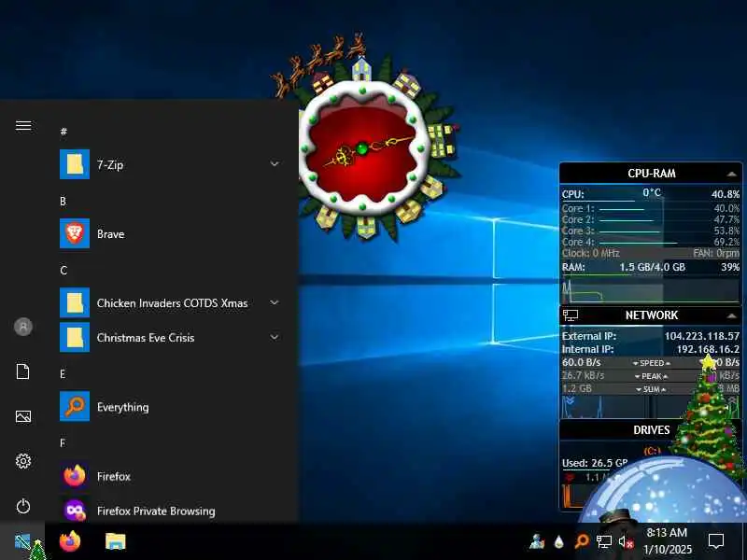Click the Christmas clock widget
The image size is (747, 560).
pyautogui.click(x=362, y=148)
